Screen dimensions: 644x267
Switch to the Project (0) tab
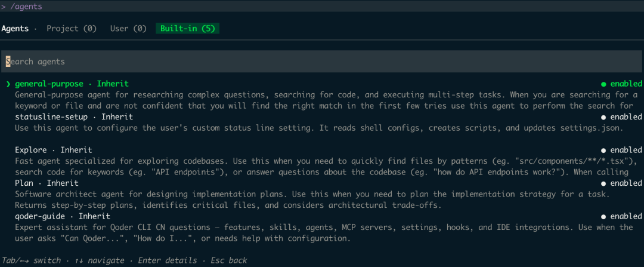(72, 29)
